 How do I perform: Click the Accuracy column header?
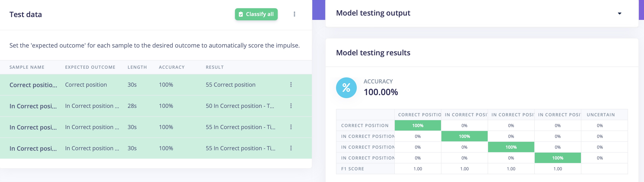pos(172,67)
